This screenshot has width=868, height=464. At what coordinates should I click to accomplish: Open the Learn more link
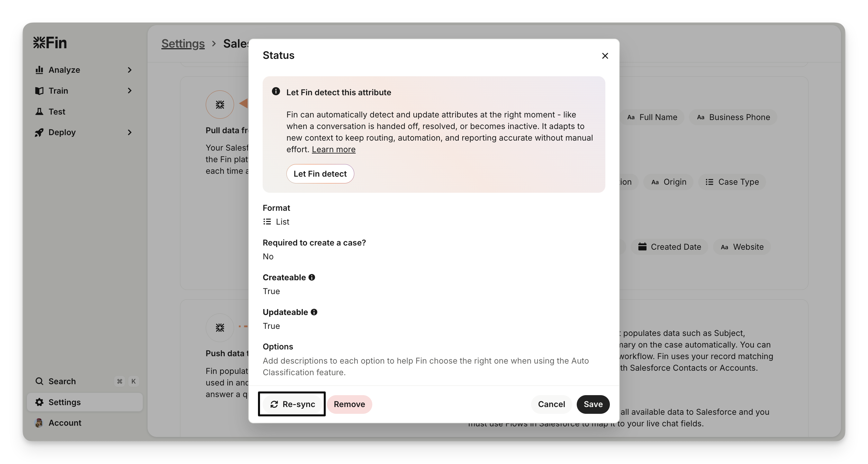pos(333,149)
